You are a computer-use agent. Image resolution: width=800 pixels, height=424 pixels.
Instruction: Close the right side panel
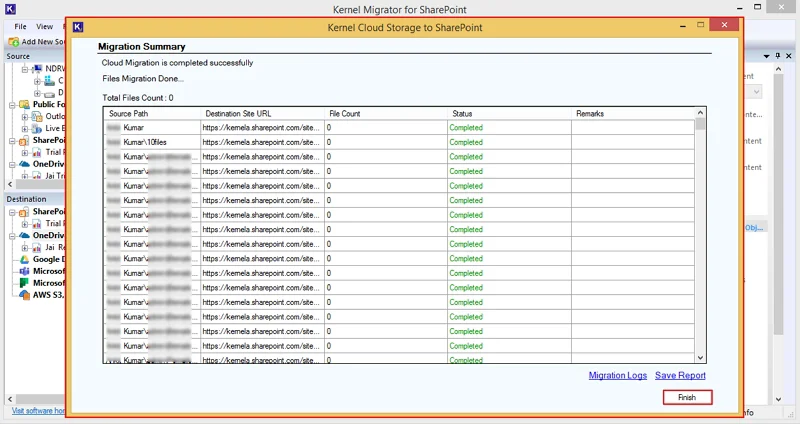tap(789, 56)
